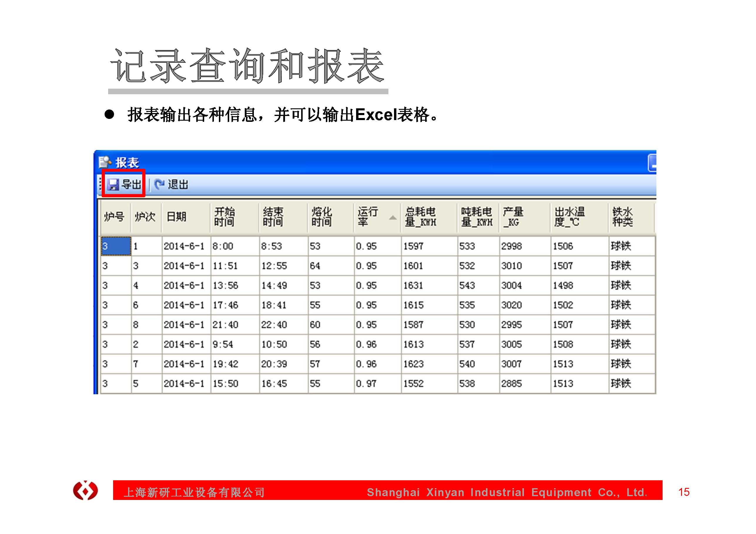Screen dimensions: 756x534
Task: Click the melting time cell 60
Action: (x=331, y=325)
